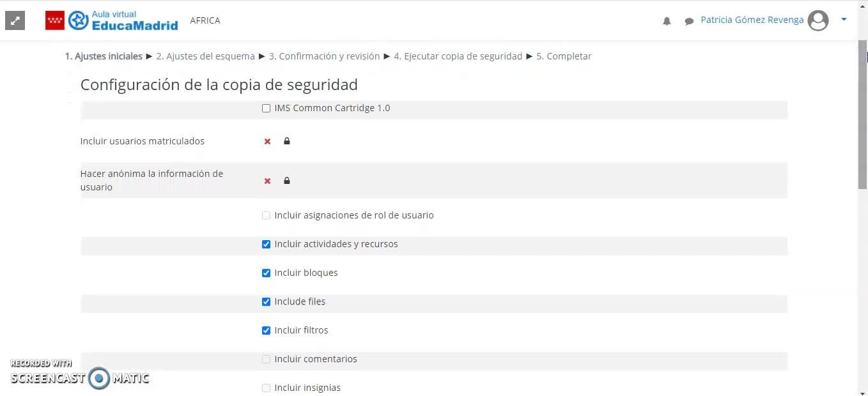Select step 2. Ajustes del esquema
The width and height of the screenshot is (868, 396).
pyautogui.click(x=206, y=56)
